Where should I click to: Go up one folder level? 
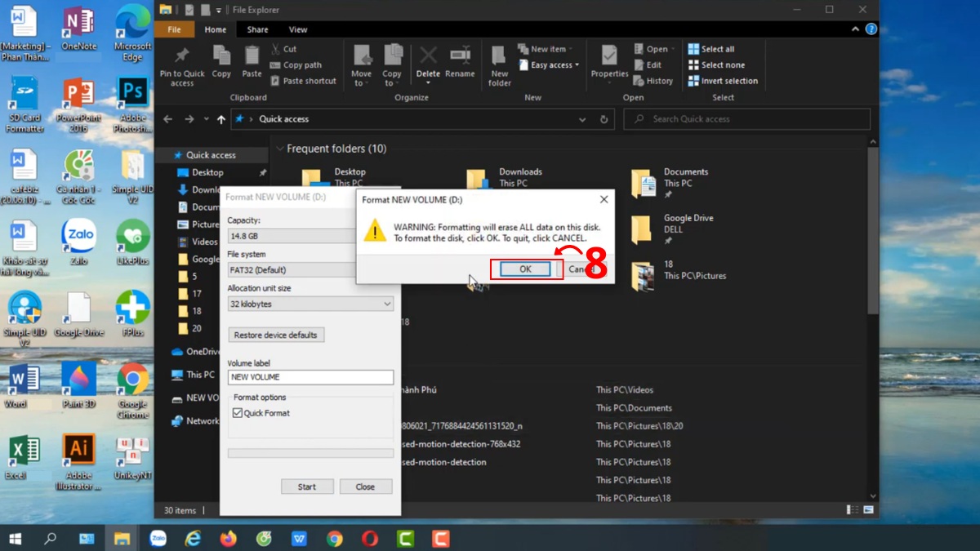[220, 119]
